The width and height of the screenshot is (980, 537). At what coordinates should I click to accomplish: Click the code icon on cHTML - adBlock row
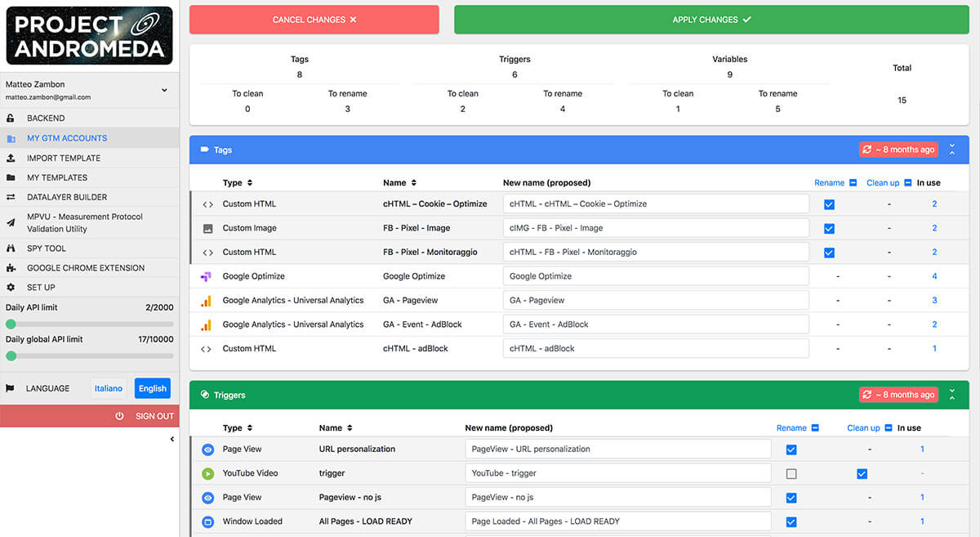pyautogui.click(x=207, y=349)
